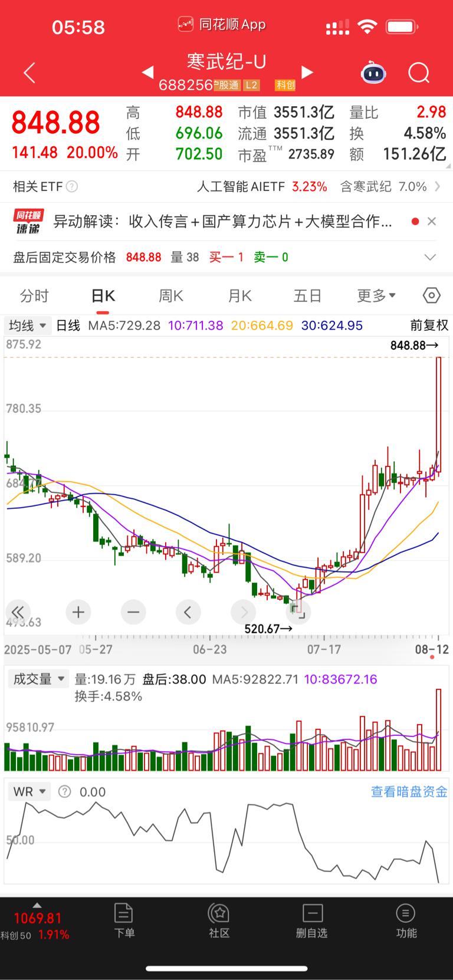Image resolution: width=453 pixels, height=980 pixels.
Task: Switch to previous stock with left triangle
Action: pos(148,72)
